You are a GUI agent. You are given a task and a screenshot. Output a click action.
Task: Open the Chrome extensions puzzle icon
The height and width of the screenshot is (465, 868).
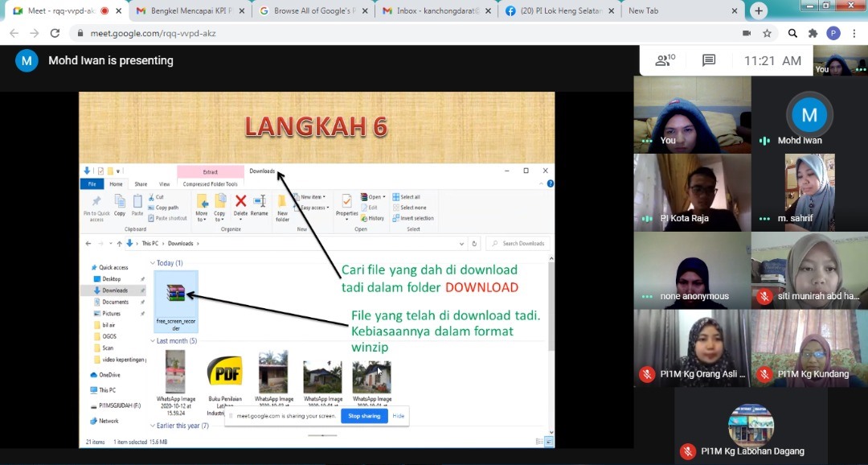(x=813, y=33)
